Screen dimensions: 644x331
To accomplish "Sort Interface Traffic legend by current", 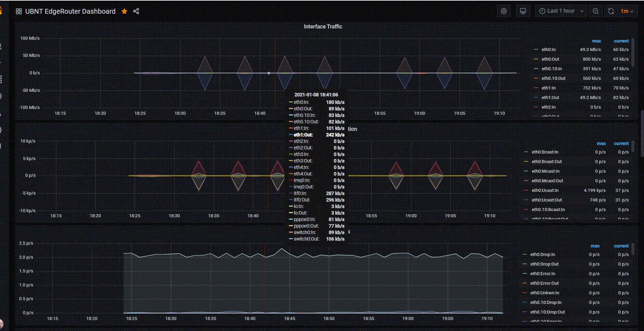I will [x=621, y=41].
